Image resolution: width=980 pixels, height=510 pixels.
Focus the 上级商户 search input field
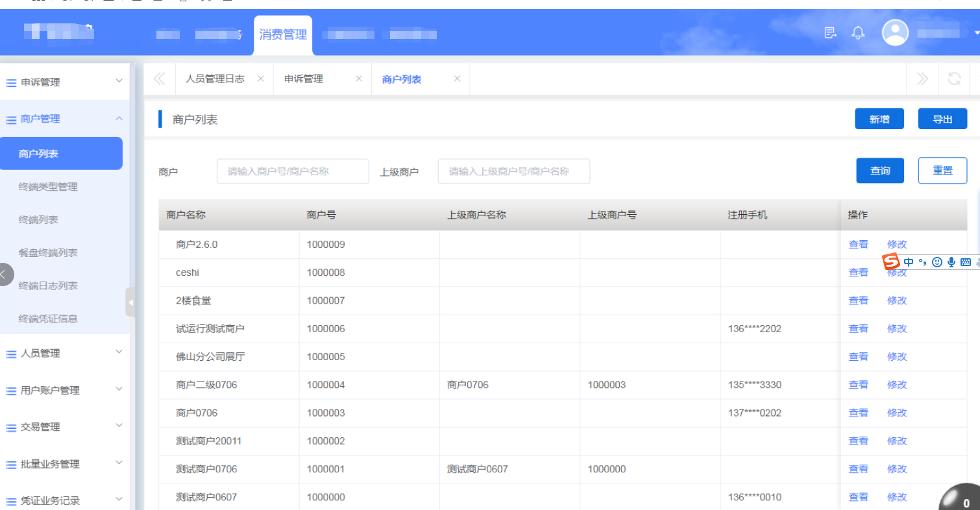tap(514, 171)
